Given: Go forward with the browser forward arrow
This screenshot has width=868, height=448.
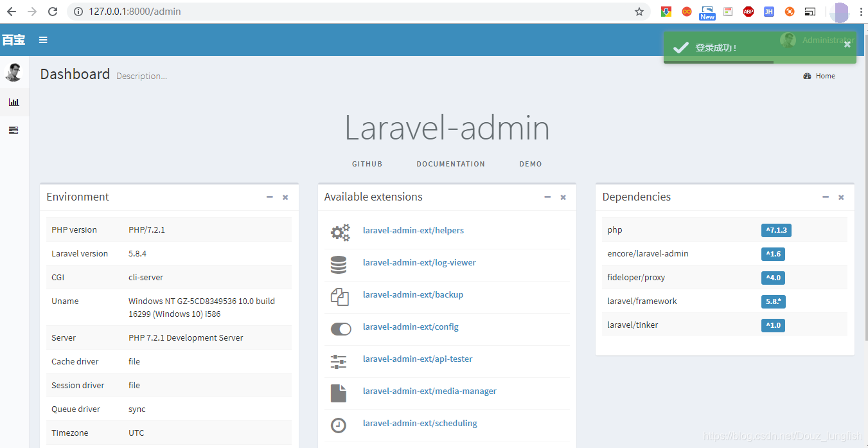Looking at the screenshot, I should (x=32, y=12).
